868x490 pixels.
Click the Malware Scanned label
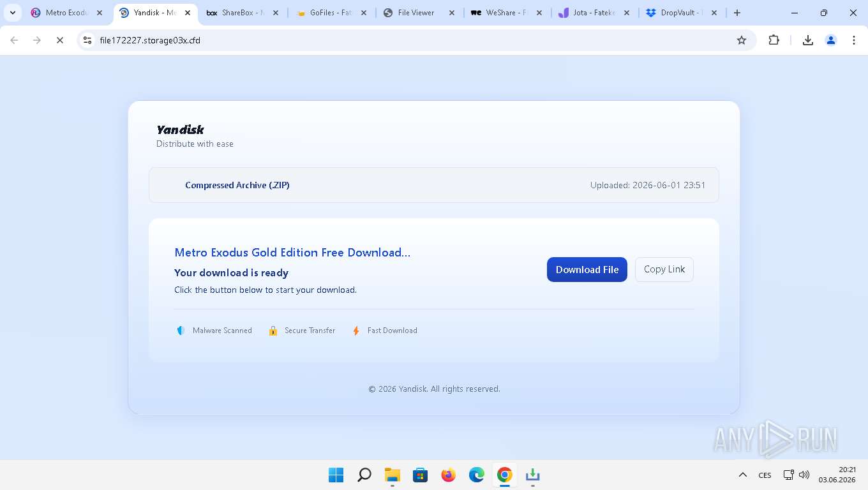click(x=222, y=330)
